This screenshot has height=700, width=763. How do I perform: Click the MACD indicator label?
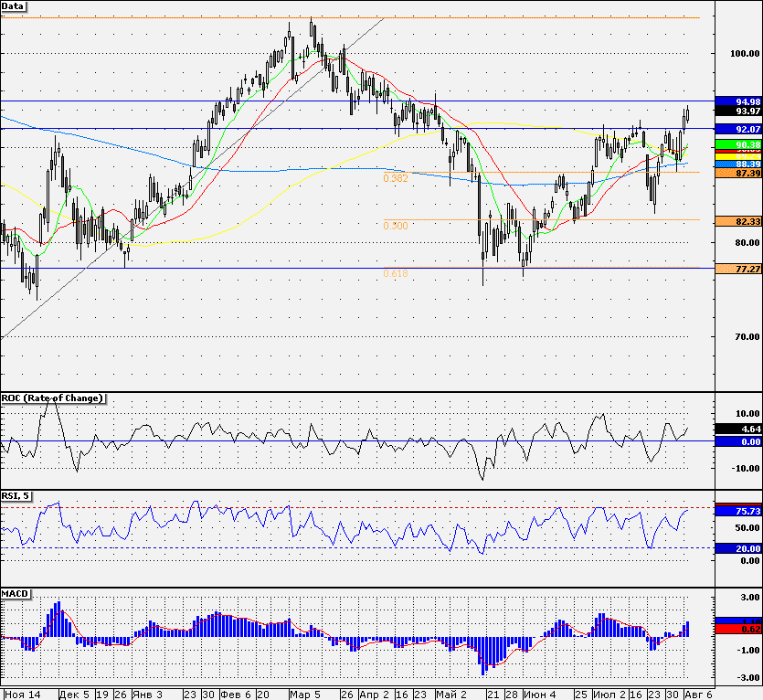point(16,594)
